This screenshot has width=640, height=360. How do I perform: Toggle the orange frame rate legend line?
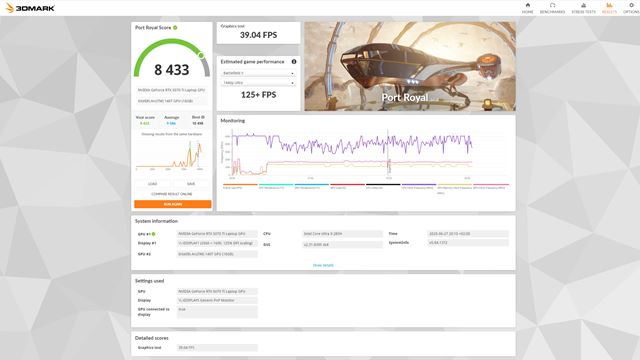(240, 186)
